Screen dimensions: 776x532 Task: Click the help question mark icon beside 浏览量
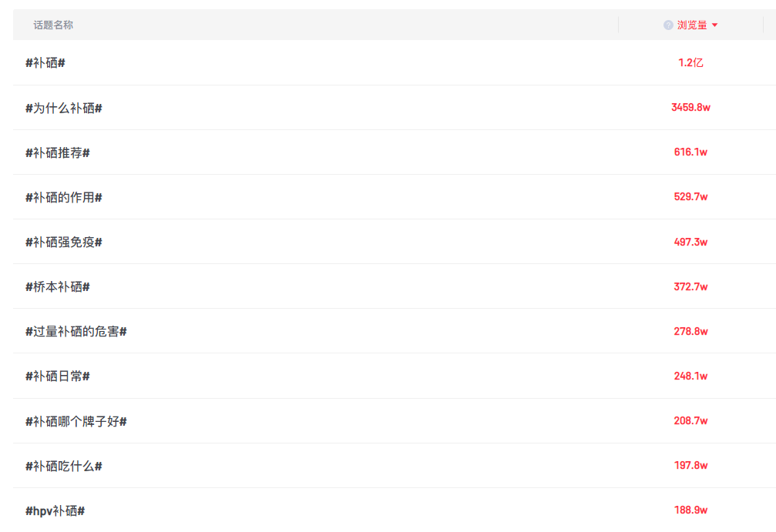pyautogui.click(x=668, y=25)
